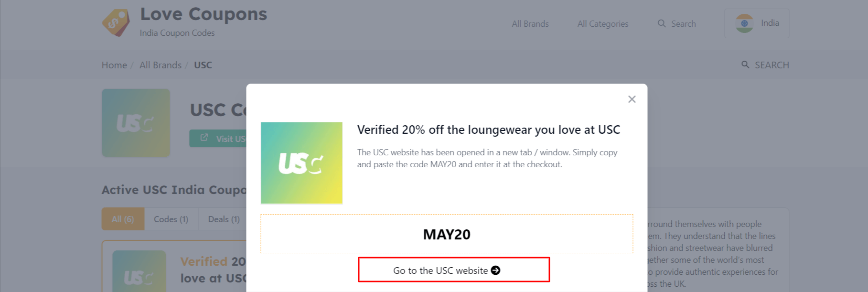Select the MAY20 code box to copy it
The height and width of the screenshot is (292, 868).
(446, 234)
